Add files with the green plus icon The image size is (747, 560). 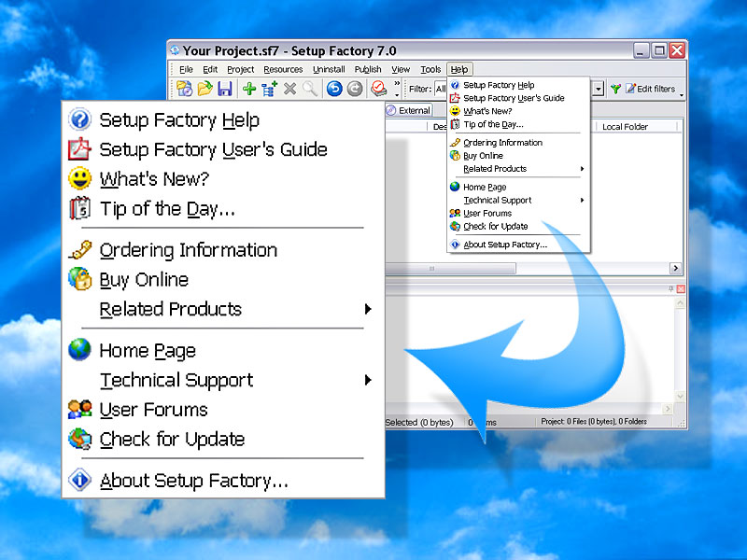click(249, 89)
